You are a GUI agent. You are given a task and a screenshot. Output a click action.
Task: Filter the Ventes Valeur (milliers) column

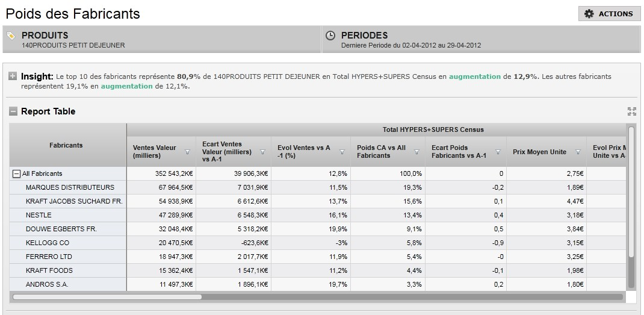188,152
